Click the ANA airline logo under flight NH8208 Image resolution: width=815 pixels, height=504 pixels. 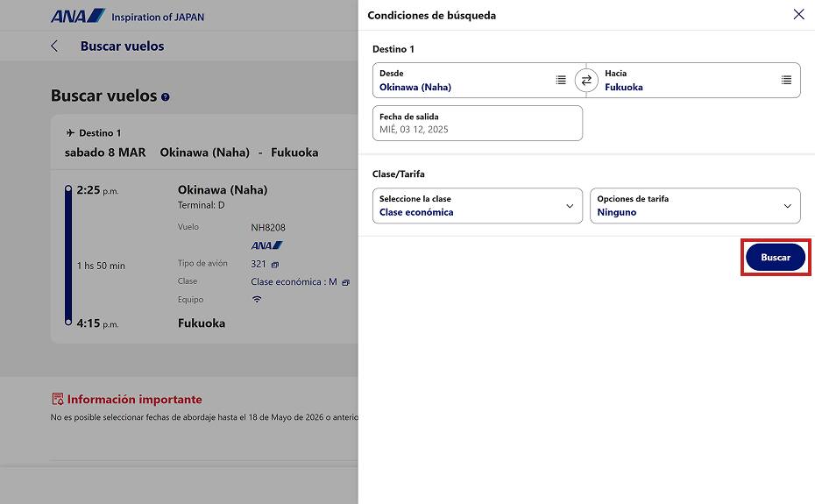click(266, 245)
